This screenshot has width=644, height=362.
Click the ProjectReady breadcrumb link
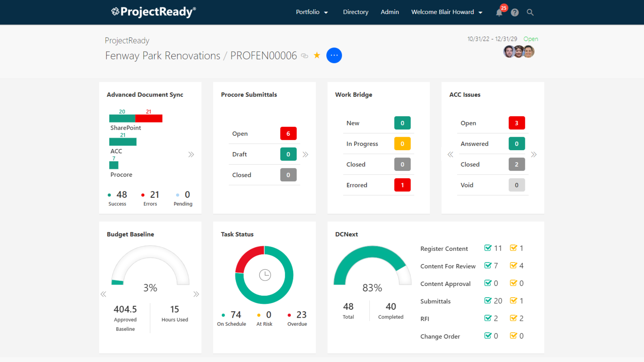127,41
